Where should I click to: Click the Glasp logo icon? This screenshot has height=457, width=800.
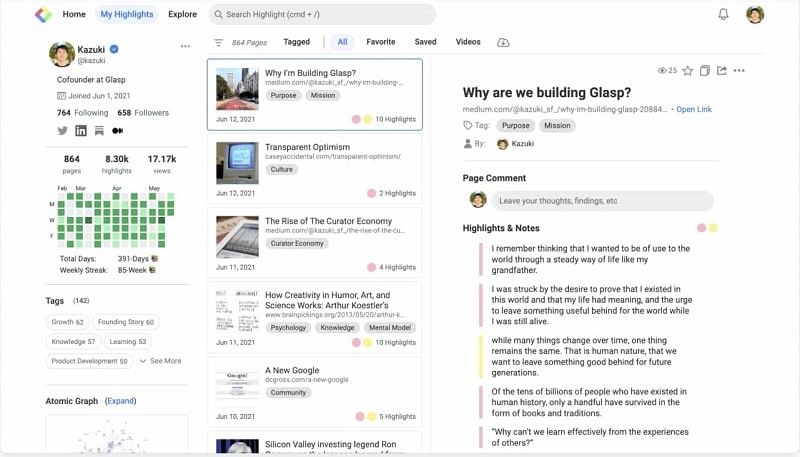point(43,14)
